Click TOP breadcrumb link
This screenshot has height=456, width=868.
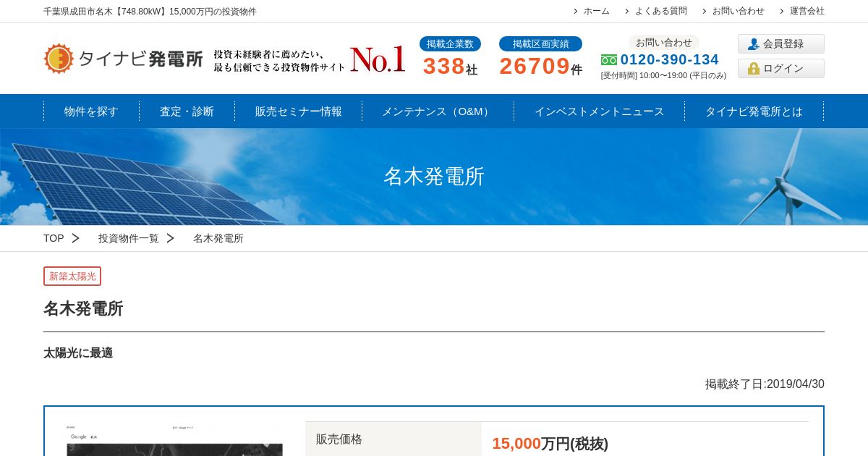(54, 238)
